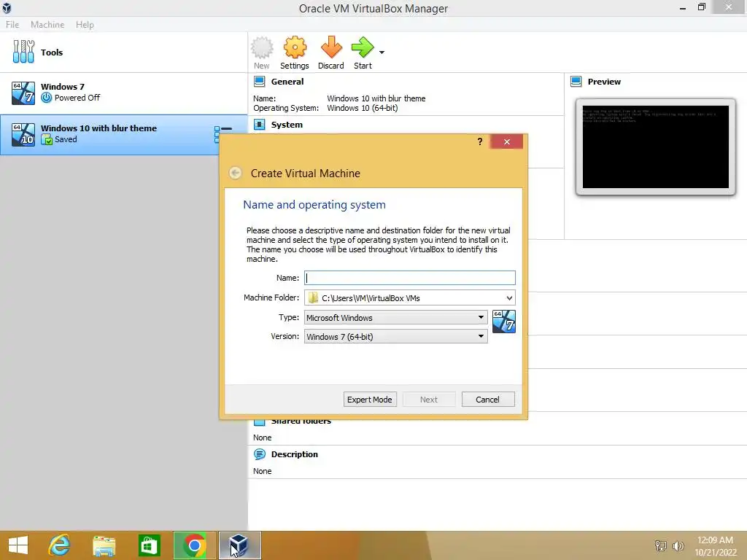Open the Windows Start button
Screen dimensions: 747x560
(x=18, y=545)
